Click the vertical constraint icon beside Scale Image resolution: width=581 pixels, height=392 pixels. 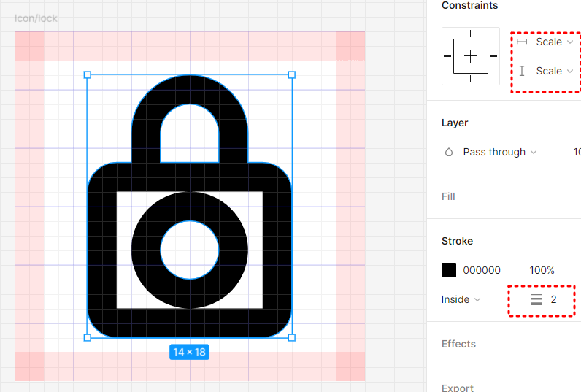tap(522, 71)
